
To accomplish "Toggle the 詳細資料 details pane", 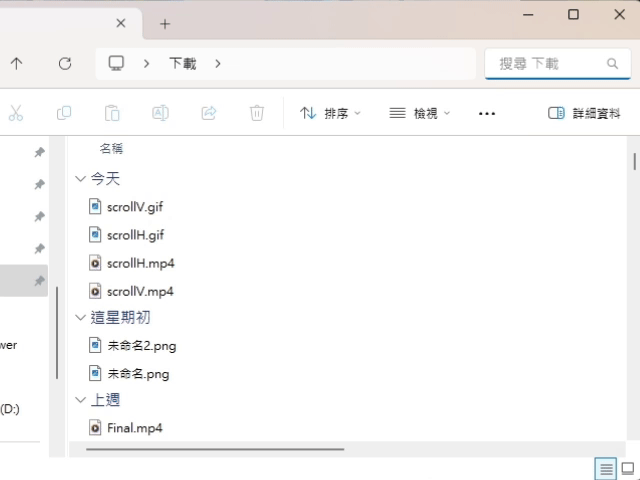I will click(x=584, y=113).
